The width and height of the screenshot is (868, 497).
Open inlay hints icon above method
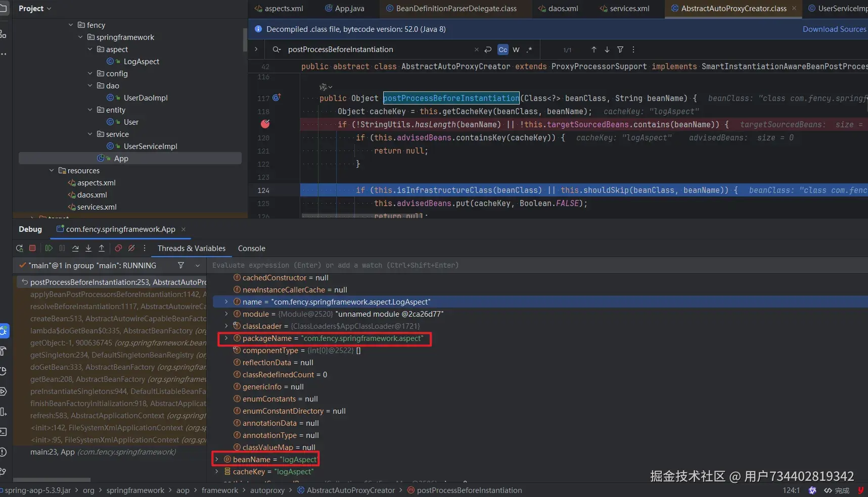pyautogui.click(x=326, y=87)
